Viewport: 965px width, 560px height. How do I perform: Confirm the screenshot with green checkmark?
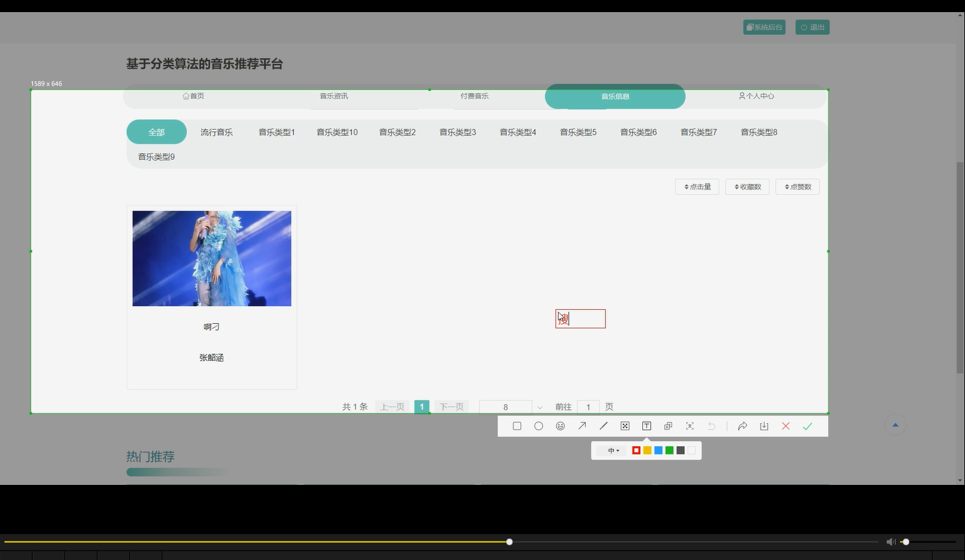pos(807,426)
